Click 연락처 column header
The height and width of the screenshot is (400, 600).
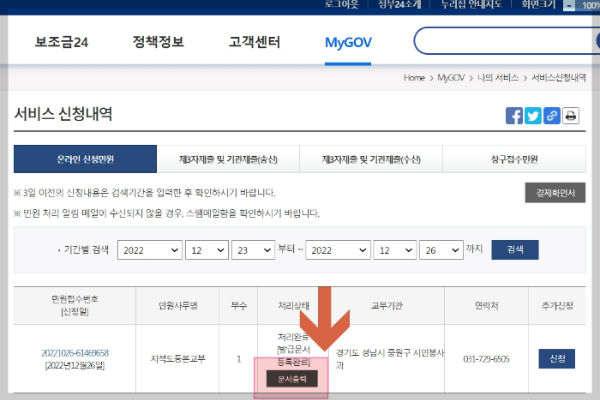[486, 305]
